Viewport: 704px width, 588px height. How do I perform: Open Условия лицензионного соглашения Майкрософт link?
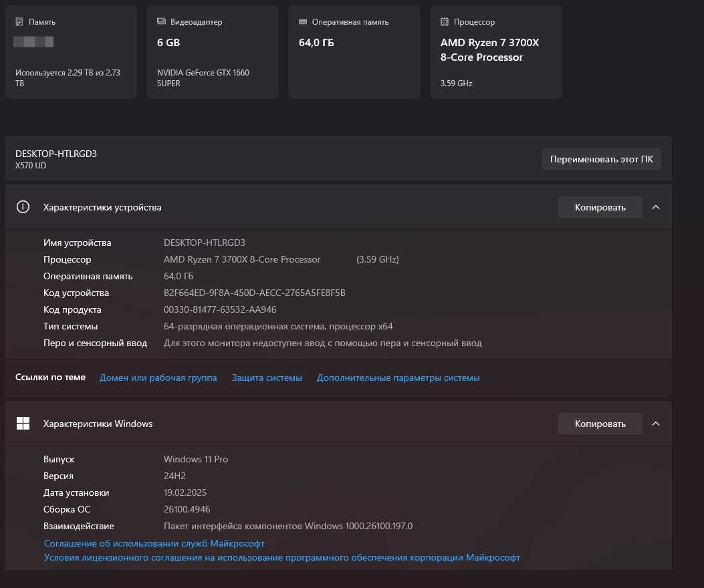282,557
